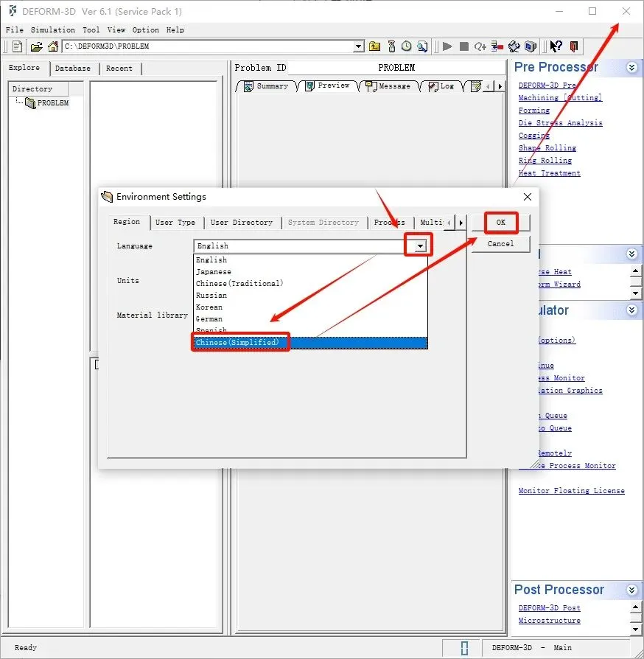Image resolution: width=644 pixels, height=659 pixels.
Task: Click OK in Environment Settings
Action: 501,223
